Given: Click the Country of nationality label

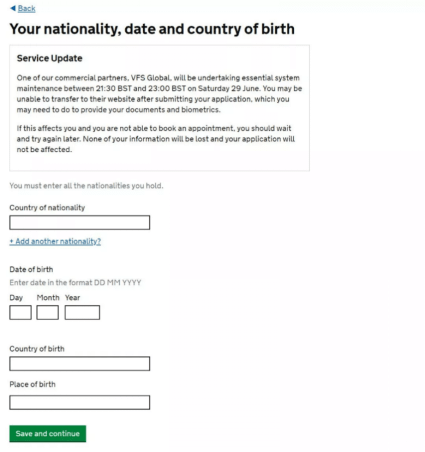Looking at the screenshot, I should click(x=47, y=208).
